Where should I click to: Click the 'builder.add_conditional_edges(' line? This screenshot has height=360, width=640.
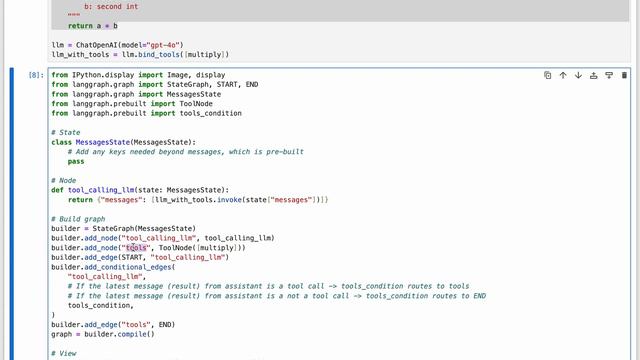pyautogui.click(x=113, y=267)
